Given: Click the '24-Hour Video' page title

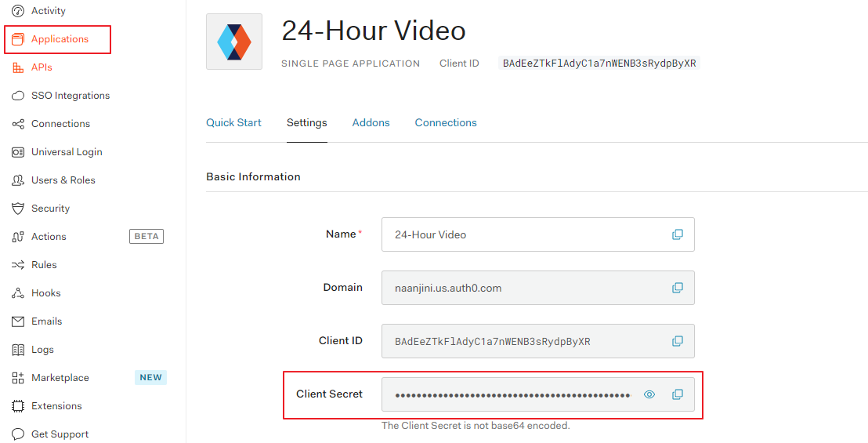Looking at the screenshot, I should coord(374,31).
